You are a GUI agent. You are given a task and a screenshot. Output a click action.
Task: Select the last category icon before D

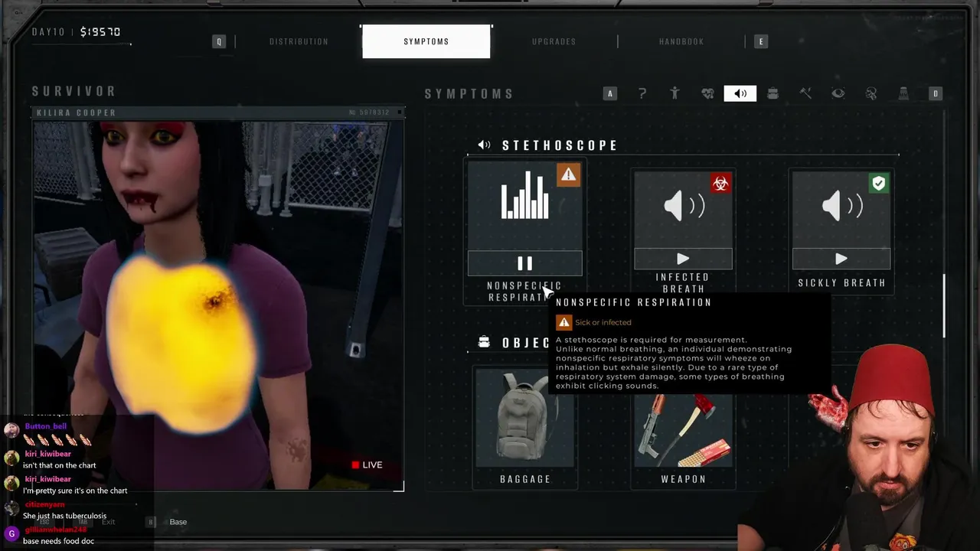(903, 93)
